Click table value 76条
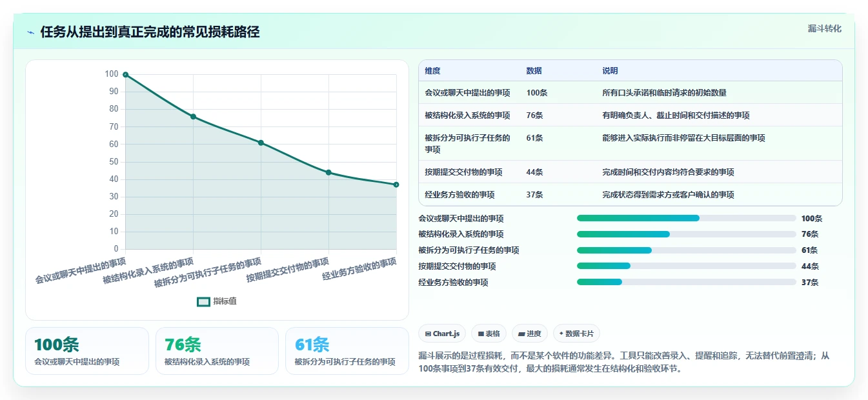This screenshot has width=868, height=400. [534, 115]
